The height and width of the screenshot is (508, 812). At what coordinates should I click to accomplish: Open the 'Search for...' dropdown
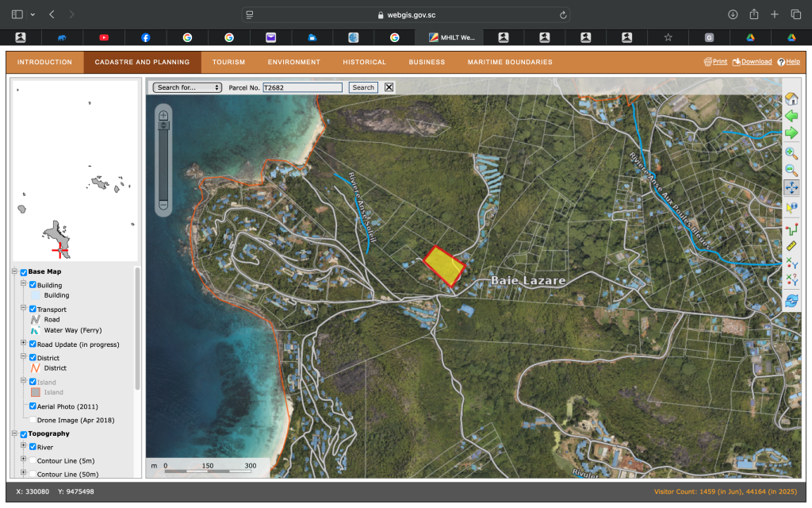point(187,87)
